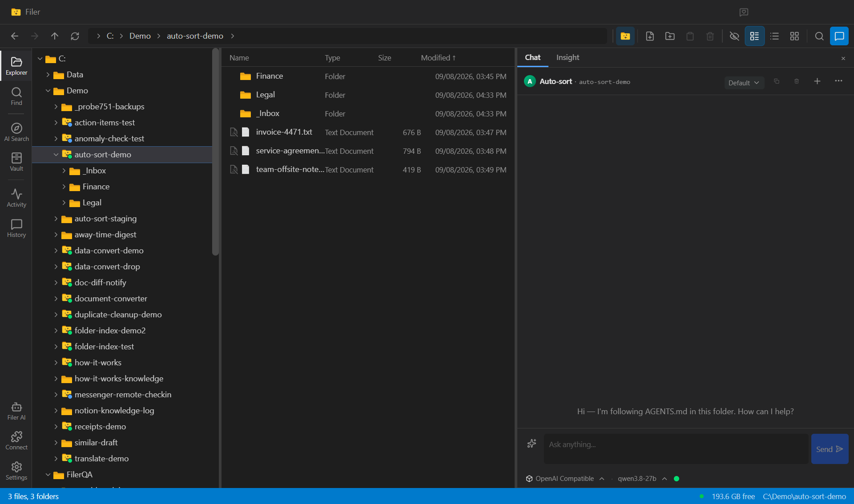Open the Vault sidebar section
Image resolution: width=854 pixels, height=504 pixels.
16,162
